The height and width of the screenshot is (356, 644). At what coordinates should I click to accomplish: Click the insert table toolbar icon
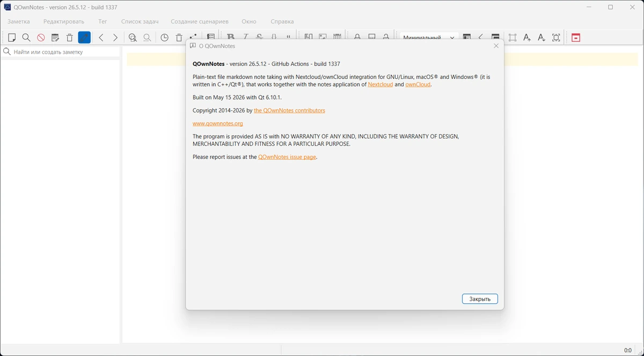point(337,38)
